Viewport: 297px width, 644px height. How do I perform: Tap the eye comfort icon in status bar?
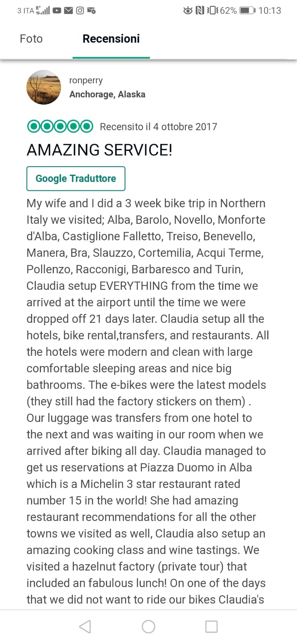(x=188, y=10)
